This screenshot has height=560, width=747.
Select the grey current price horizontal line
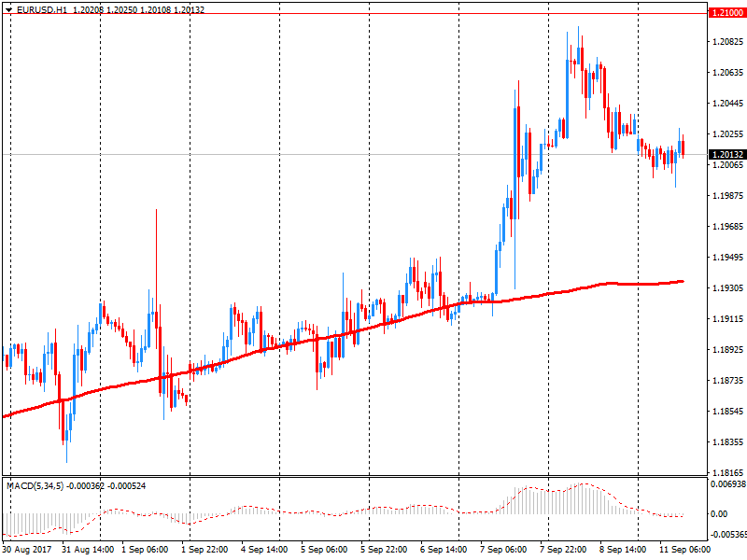(x=355, y=154)
